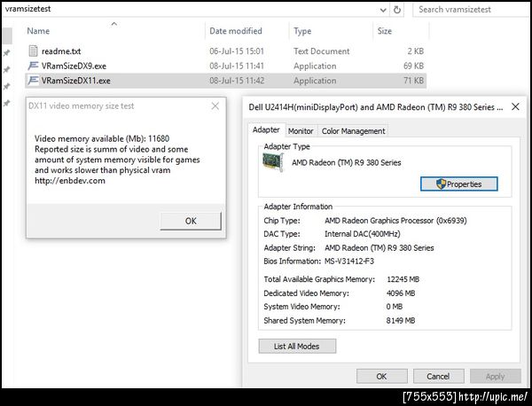This screenshot has height=406, width=532.
Task: Click the 71 KB size of VRamSizeDX11.exe
Action: 413,81
